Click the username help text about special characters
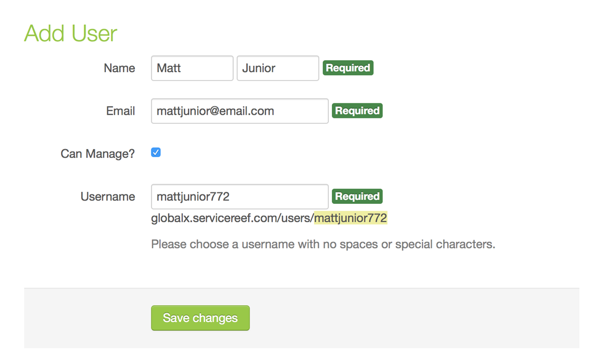Viewport: 598px width, 364px height. pyautogui.click(x=322, y=244)
